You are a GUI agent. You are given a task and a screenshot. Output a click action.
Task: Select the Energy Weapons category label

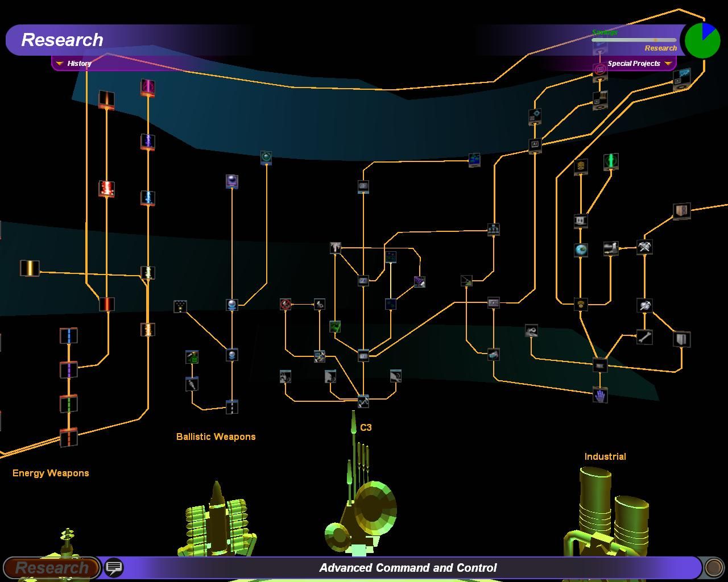[51, 473]
